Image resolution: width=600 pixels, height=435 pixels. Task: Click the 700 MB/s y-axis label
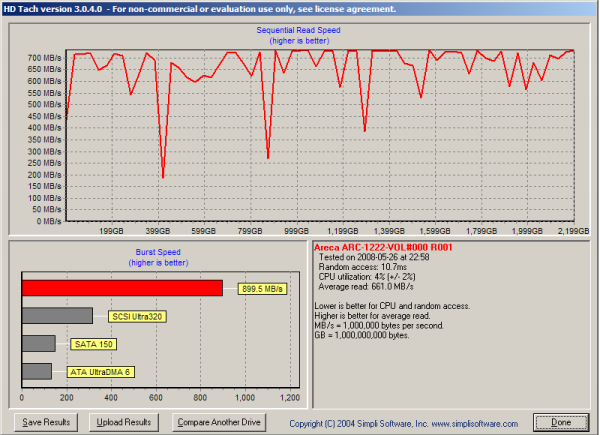[44, 58]
